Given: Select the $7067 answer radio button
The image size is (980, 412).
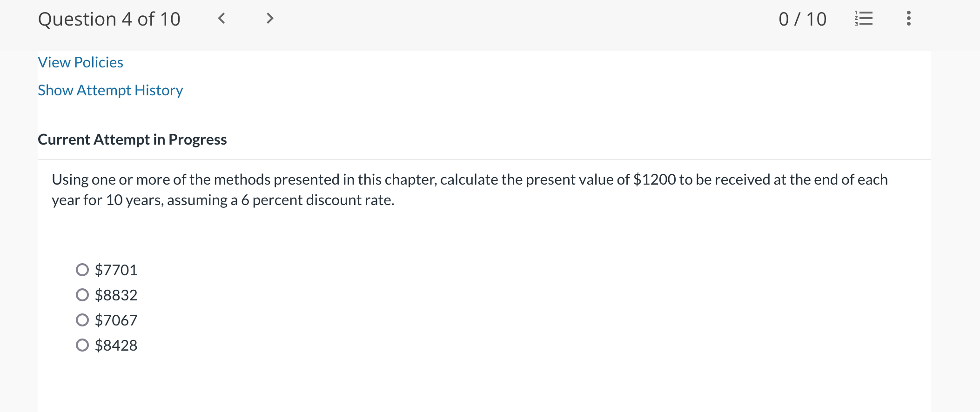Looking at the screenshot, I should (82, 319).
